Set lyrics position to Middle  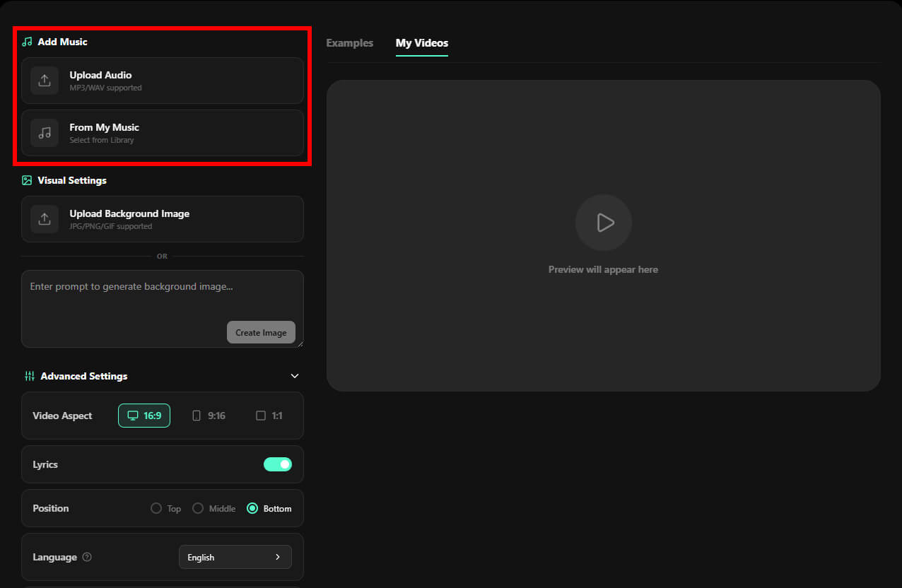pos(214,508)
